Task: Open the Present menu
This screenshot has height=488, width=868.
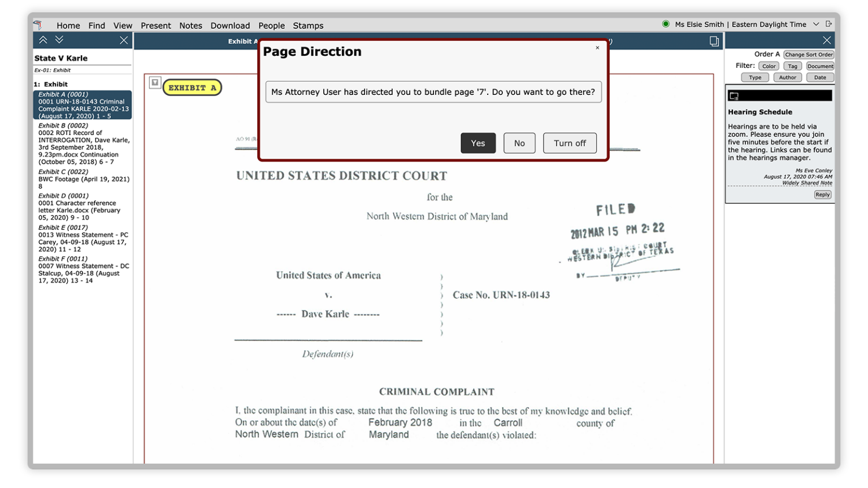Action: click(x=155, y=25)
